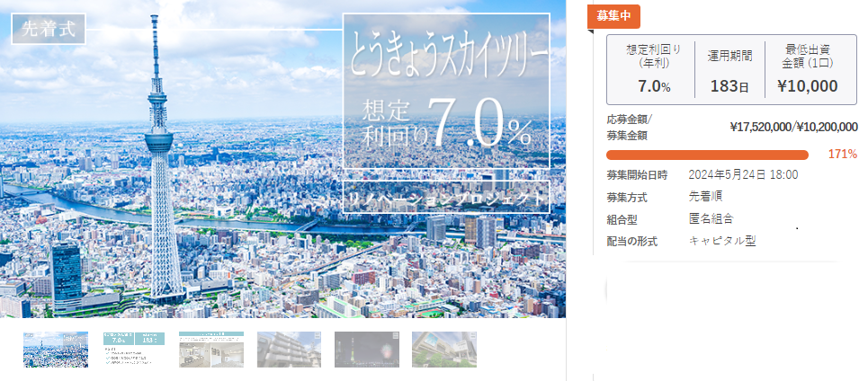Click the 組合型 label
The height and width of the screenshot is (381, 868).
(622, 219)
